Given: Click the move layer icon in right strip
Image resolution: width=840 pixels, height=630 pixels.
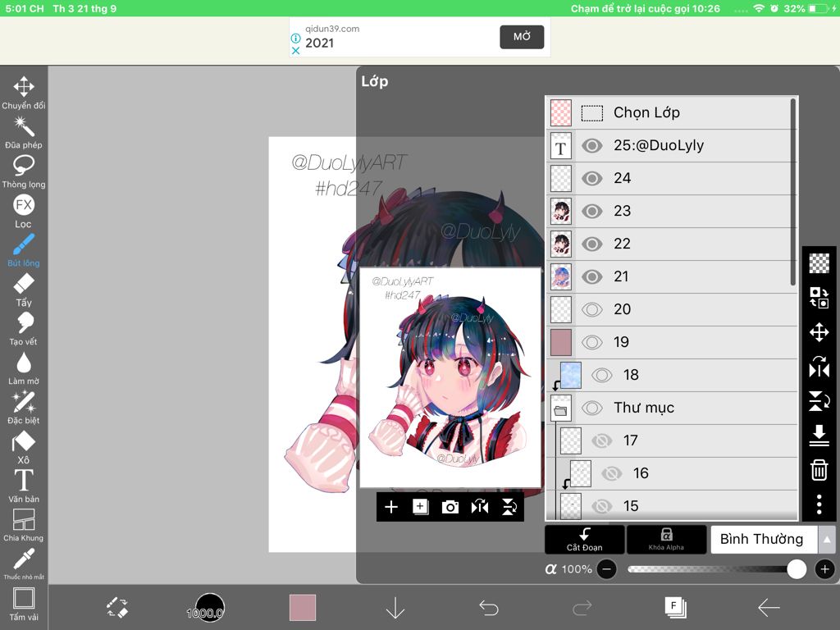Looking at the screenshot, I should (819, 332).
